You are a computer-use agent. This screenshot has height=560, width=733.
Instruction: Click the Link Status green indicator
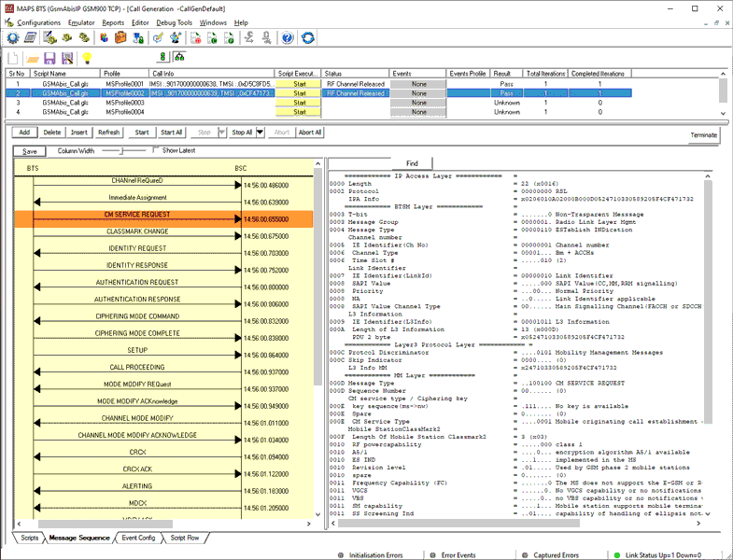click(617, 555)
